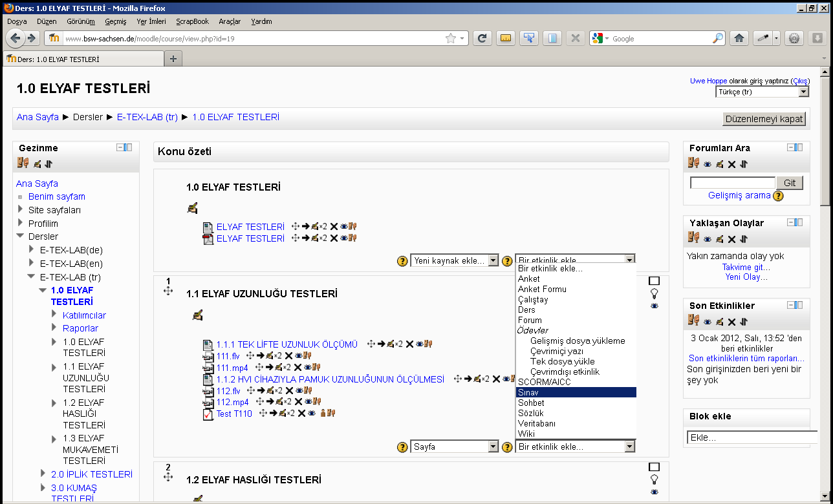Select Sınav from the activity list

(x=576, y=392)
